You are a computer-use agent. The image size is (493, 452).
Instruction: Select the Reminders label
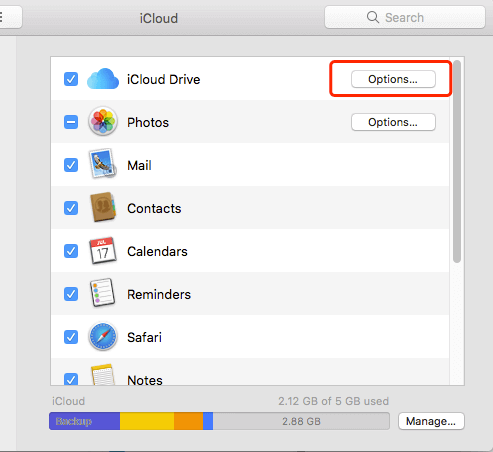point(159,294)
